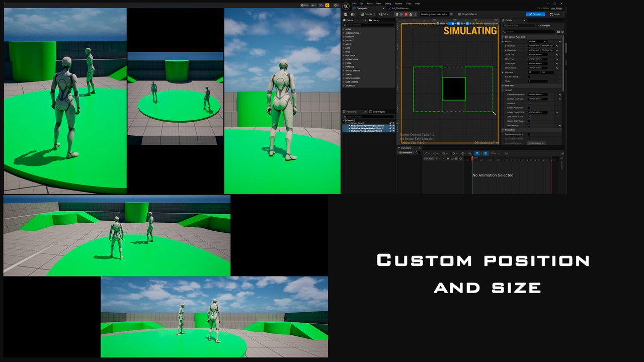
Task: Toggle the Override Accessible Defaults checkbox
Action: 529,134
